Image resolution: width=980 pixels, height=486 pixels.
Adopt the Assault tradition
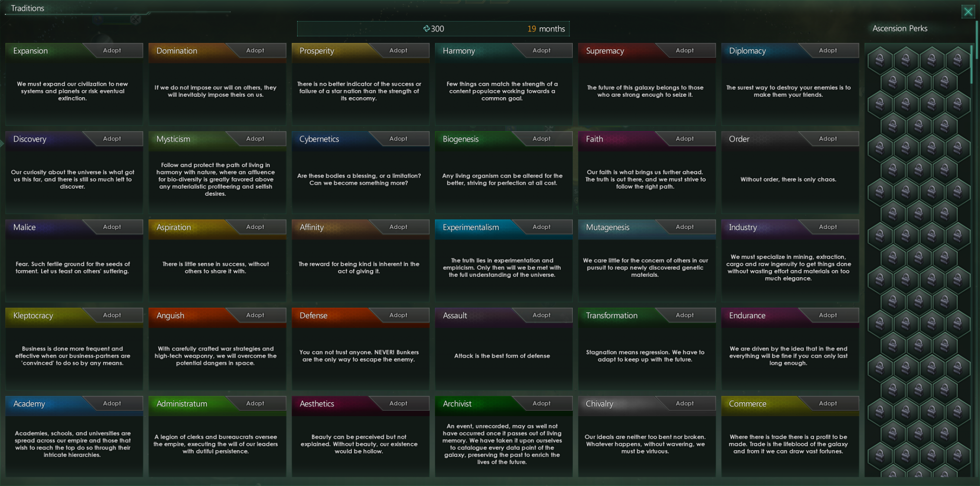(x=542, y=315)
